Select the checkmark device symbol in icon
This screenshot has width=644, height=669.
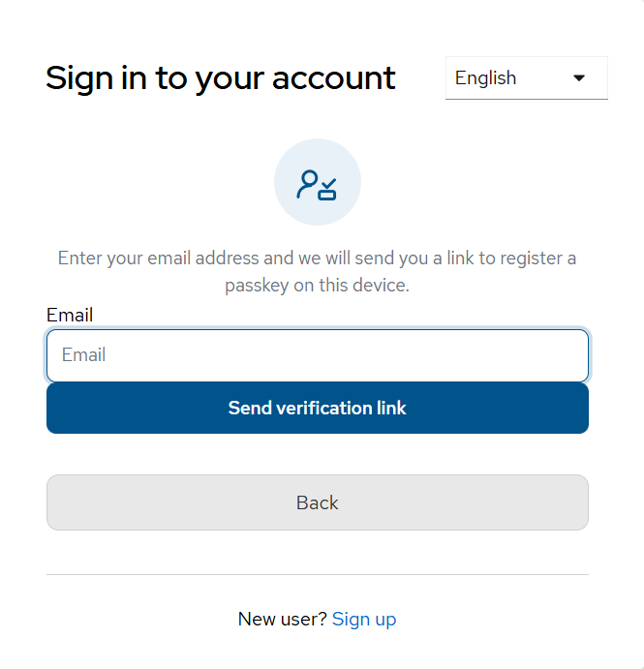tap(327, 190)
